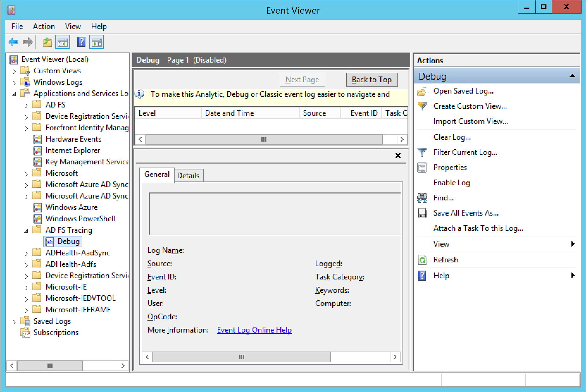586x392 pixels.
Task: Collapse the AD FS Tracing folder
Action: point(26,231)
